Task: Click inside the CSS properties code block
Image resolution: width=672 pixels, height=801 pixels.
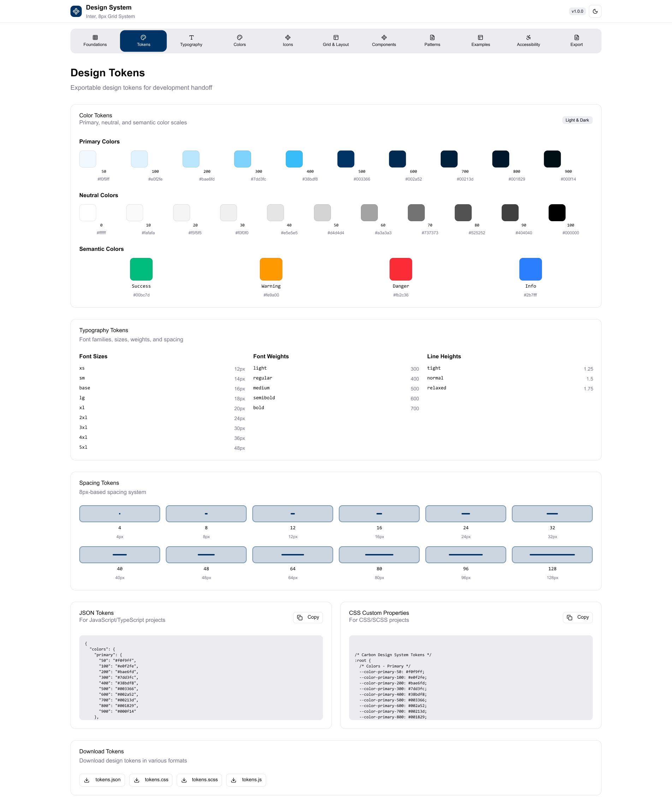Action: pyautogui.click(x=471, y=678)
